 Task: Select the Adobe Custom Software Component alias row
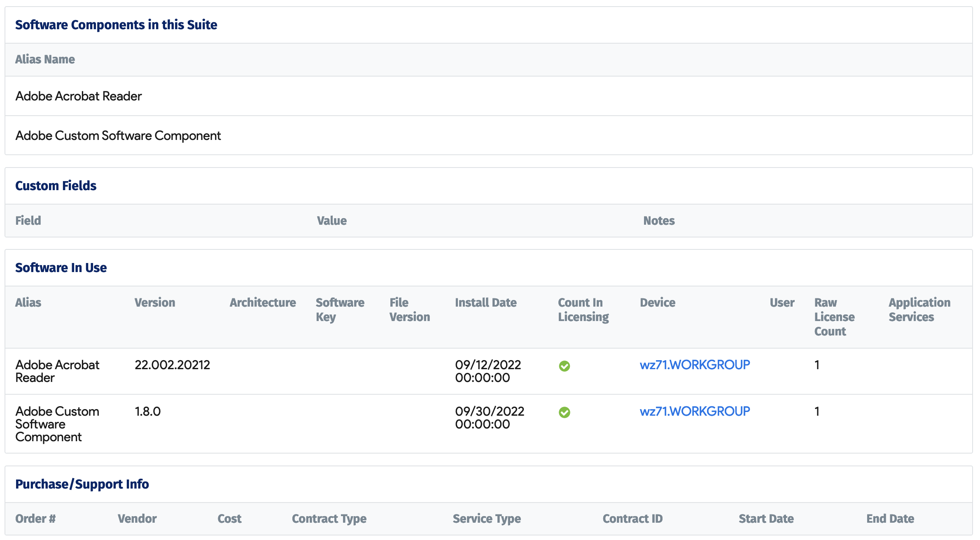coord(118,135)
